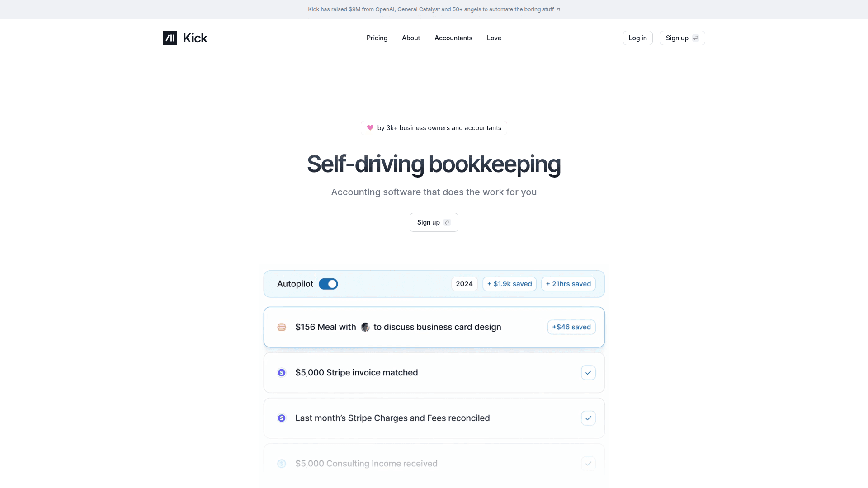Check the Stripe Charges reconciled checkbox

pyautogui.click(x=588, y=418)
